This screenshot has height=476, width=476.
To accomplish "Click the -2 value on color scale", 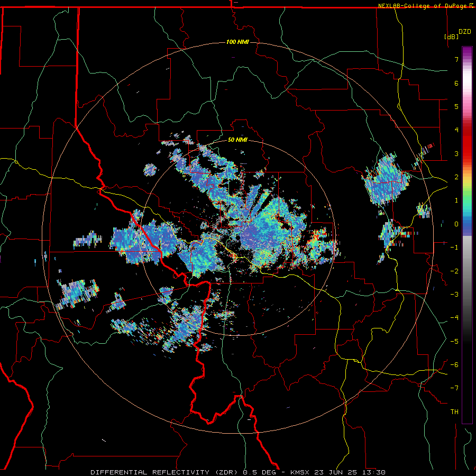I will pyautogui.click(x=454, y=271).
